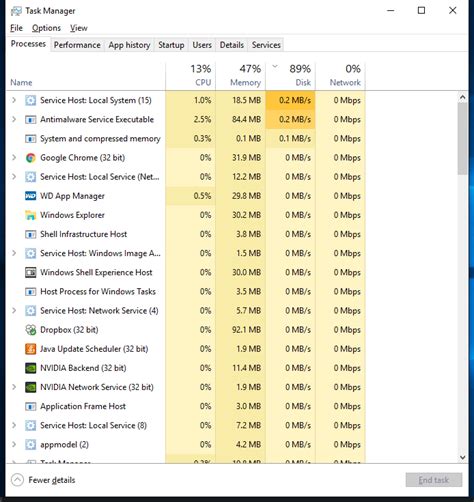Screen dimensions: 474x502
Task: Click the Host Process for Windows Tasks icon
Action: pyautogui.click(x=30, y=292)
